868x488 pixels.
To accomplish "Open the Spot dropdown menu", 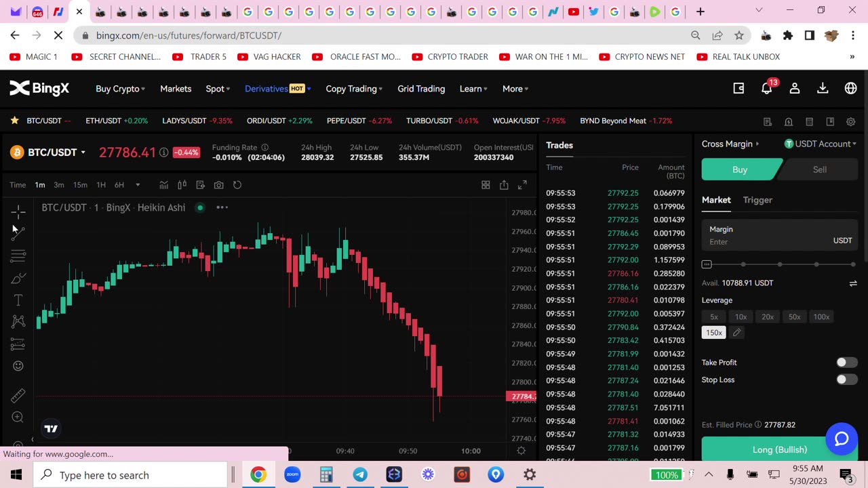I will click(x=218, y=89).
